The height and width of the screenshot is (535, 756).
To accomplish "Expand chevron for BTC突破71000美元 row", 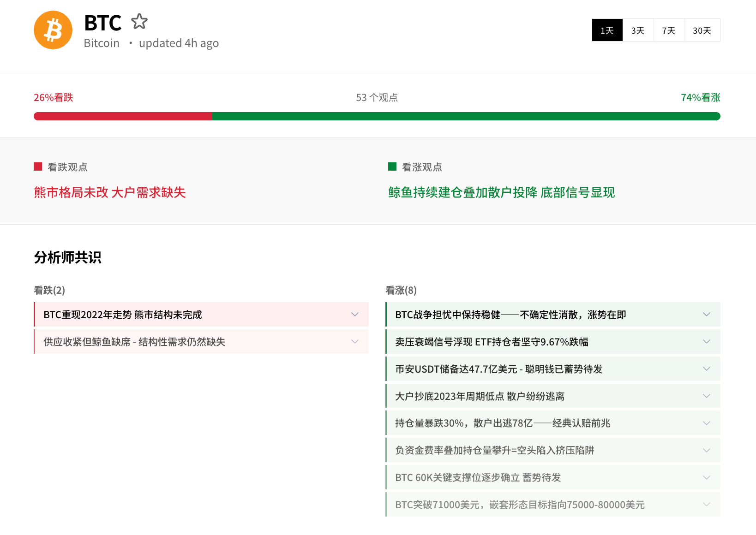I will 706,505.
